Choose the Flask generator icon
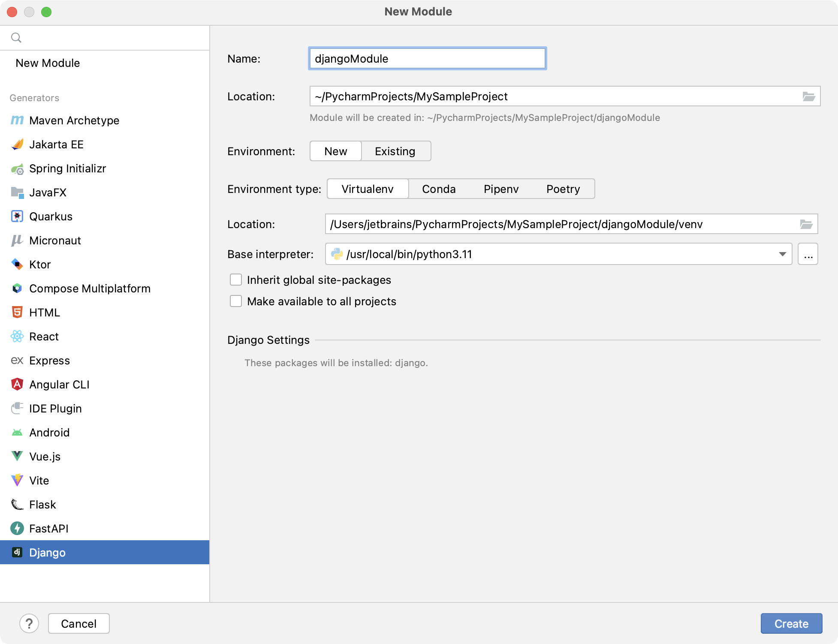Image resolution: width=838 pixels, height=644 pixels. [x=17, y=505]
